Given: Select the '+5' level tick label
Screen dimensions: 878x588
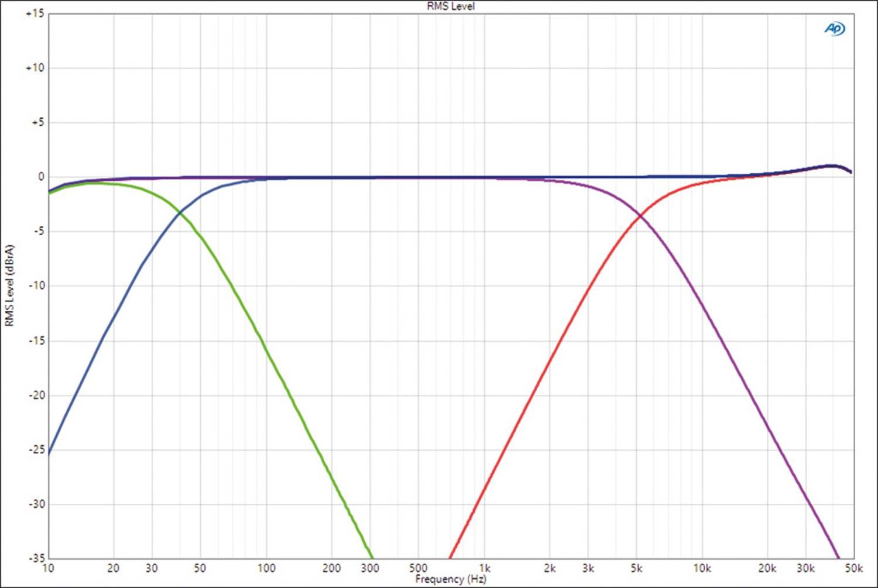Looking at the screenshot, I should [37, 122].
